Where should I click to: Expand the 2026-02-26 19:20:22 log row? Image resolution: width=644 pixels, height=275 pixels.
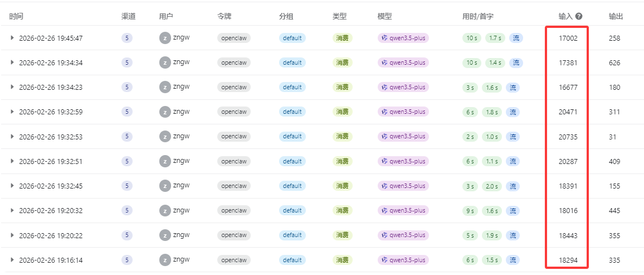click(12, 235)
